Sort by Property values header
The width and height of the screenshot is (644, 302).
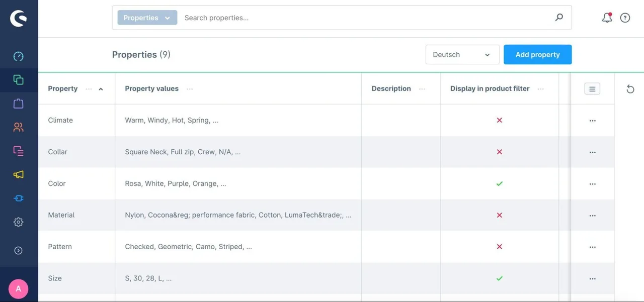151,88
